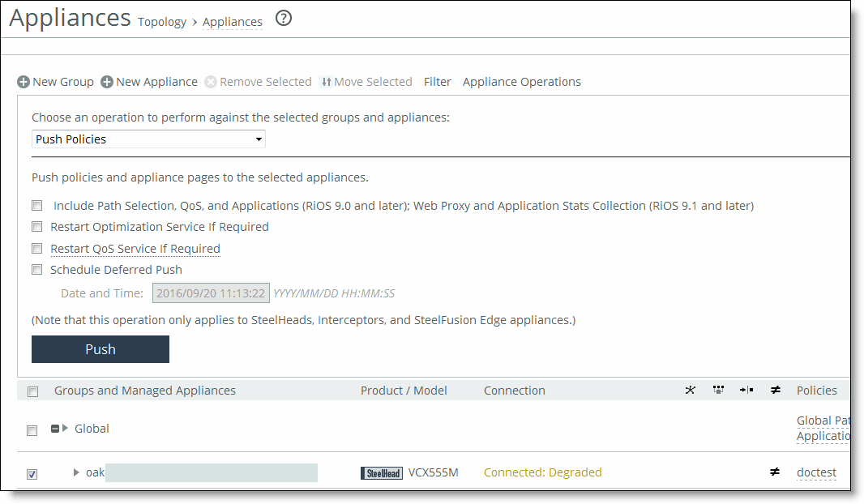The width and height of the screenshot is (864, 504).
Task: Click the SteelHead product badge icon
Action: tap(381, 473)
